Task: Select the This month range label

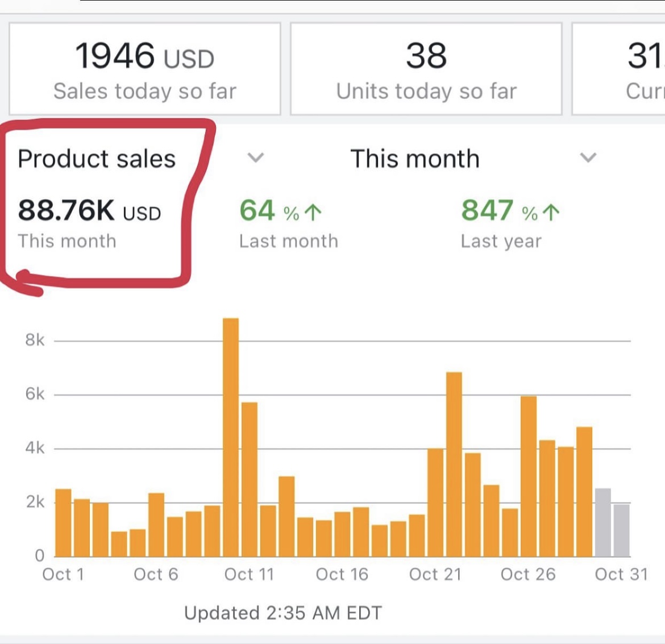Action: coord(415,159)
